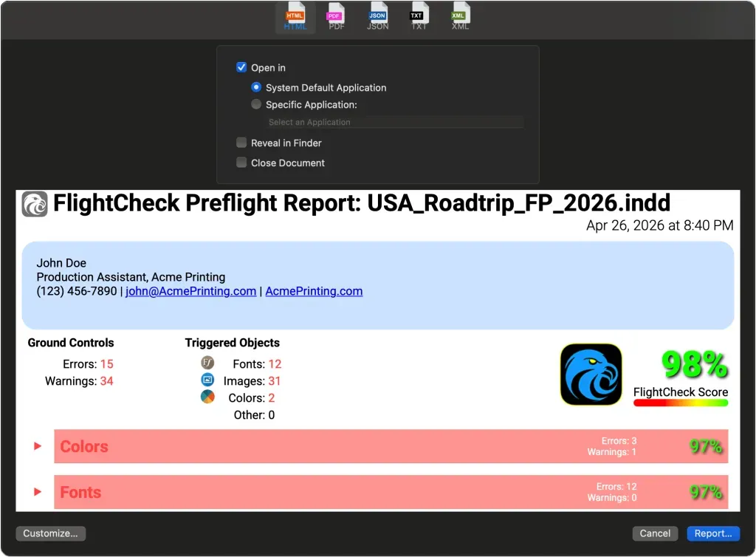Click the Other: 0 triggered count
The height and width of the screenshot is (557, 756).
click(x=254, y=414)
